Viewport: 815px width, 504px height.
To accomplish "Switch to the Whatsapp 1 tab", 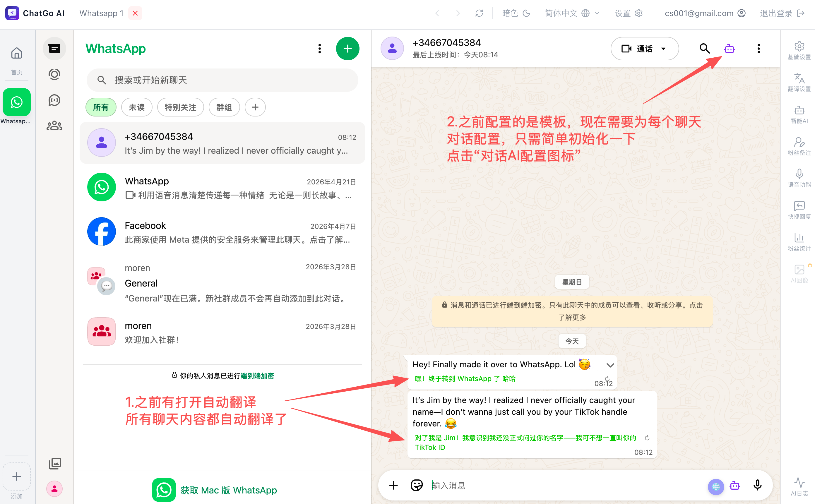I will tap(101, 13).
